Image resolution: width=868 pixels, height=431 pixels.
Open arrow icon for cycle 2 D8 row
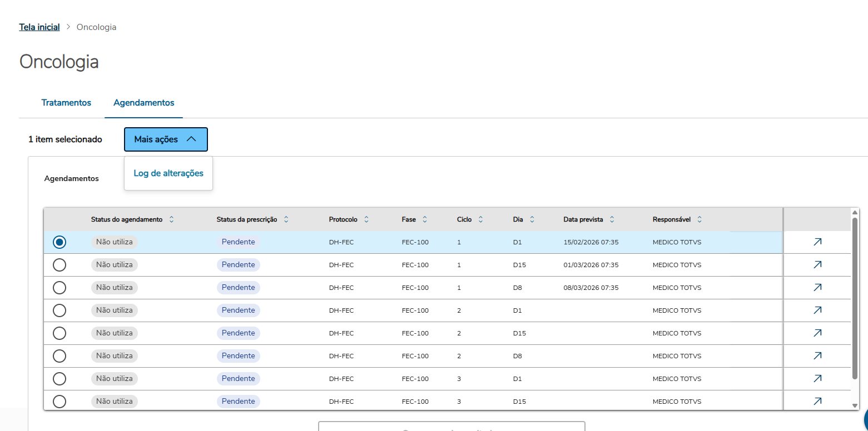tap(817, 356)
